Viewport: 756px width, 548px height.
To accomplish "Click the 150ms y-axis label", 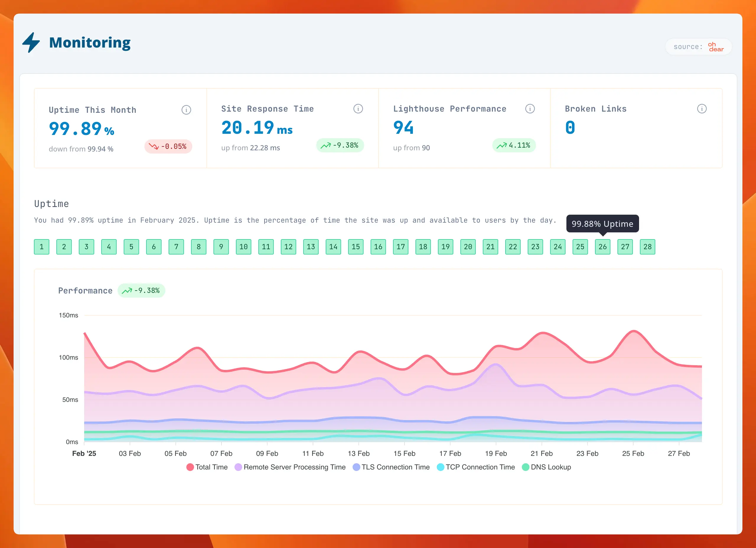I will click(x=68, y=315).
